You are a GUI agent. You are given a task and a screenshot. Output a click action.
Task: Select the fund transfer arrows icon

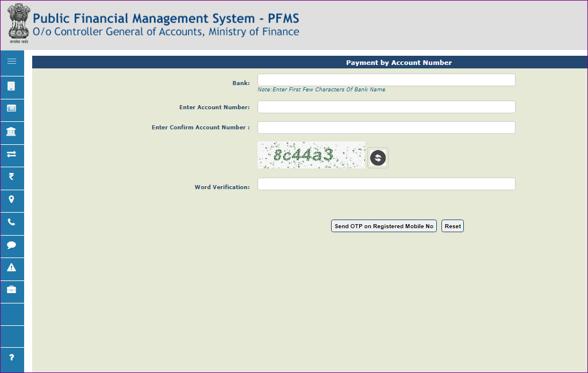12,155
